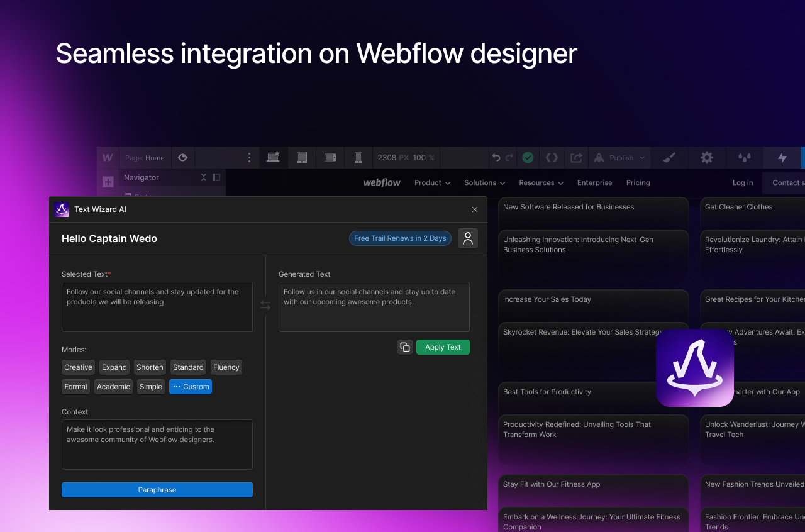Open the Publish dropdown
Screen dimensions: 805x532
point(619,157)
